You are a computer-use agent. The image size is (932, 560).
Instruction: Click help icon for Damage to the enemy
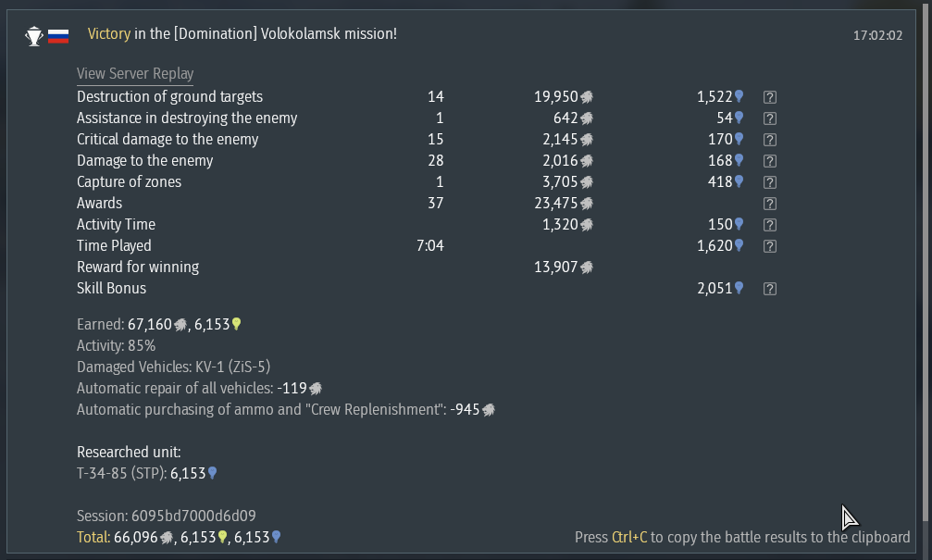pyautogui.click(x=769, y=161)
